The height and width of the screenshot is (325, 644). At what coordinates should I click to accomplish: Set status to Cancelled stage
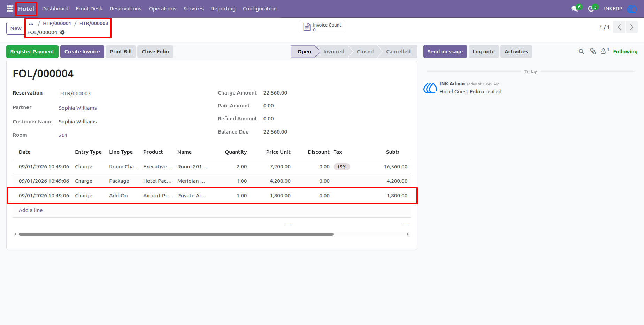click(398, 52)
